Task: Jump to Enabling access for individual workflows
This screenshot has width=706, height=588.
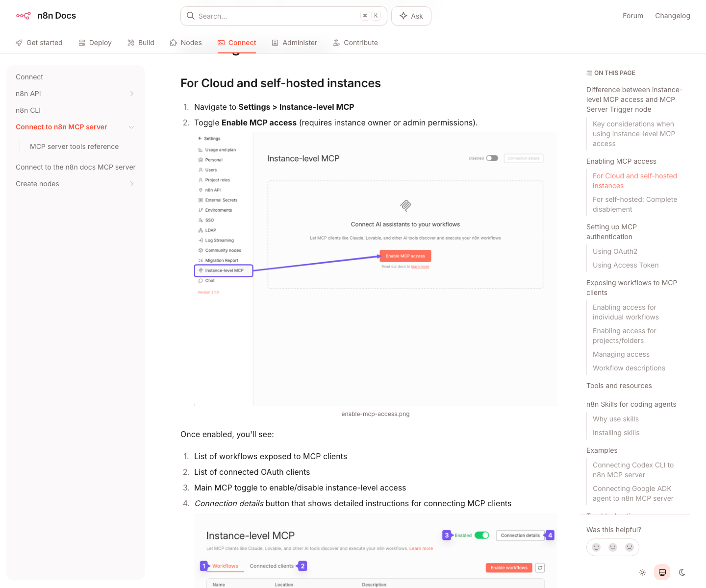Action: (x=626, y=312)
